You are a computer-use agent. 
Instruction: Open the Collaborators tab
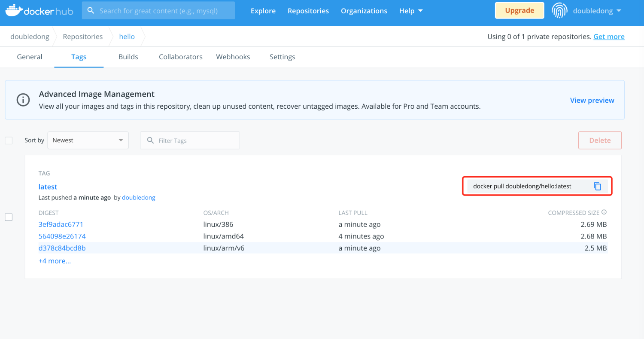click(181, 57)
